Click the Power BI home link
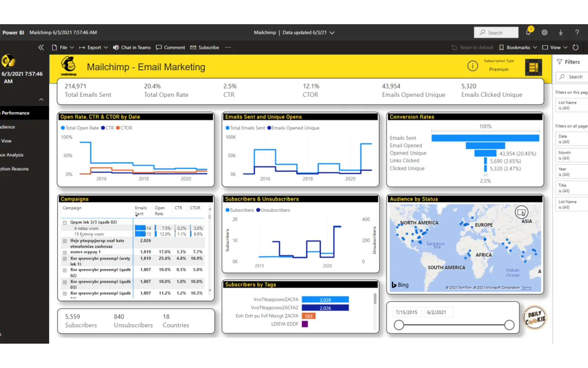Screen dimensions: 588x368 (x=13, y=32)
